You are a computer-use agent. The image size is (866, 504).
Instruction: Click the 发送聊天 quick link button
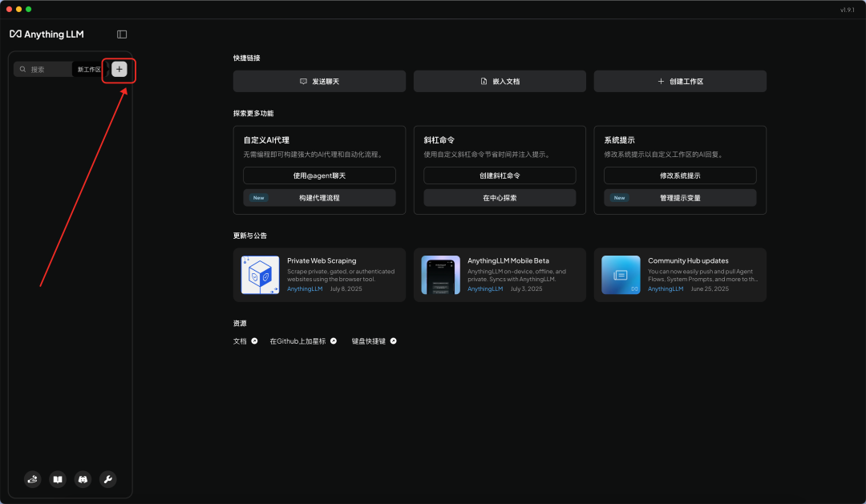[x=319, y=81]
